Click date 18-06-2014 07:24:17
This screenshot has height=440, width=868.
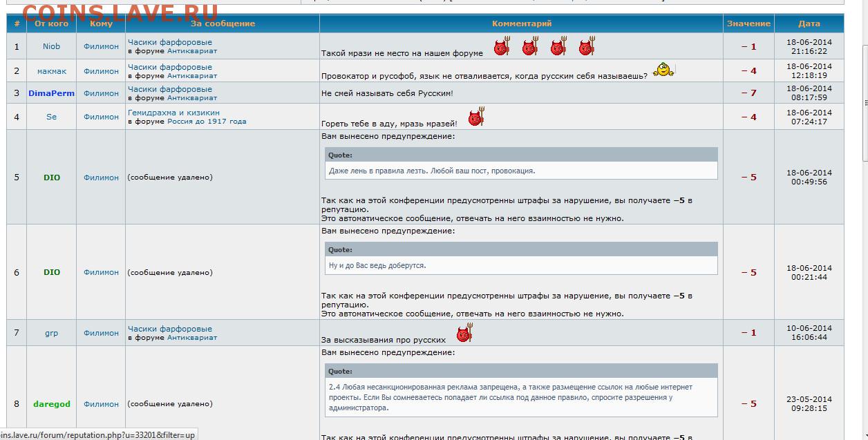click(809, 117)
